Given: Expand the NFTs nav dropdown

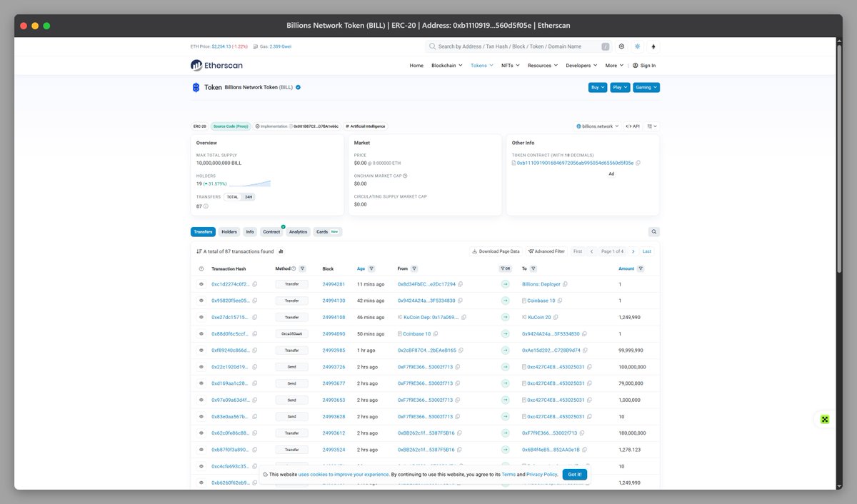Looking at the screenshot, I should [x=510, y=66].
